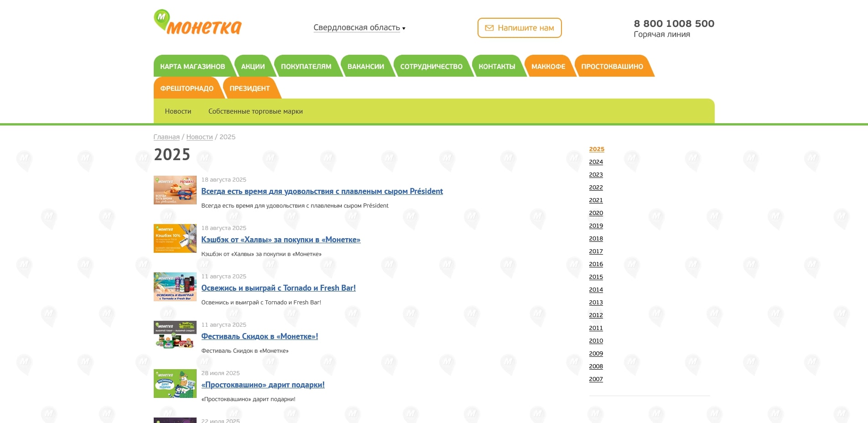Click the Простоквашино gifts thumbnail

click(x=175, y=383)
